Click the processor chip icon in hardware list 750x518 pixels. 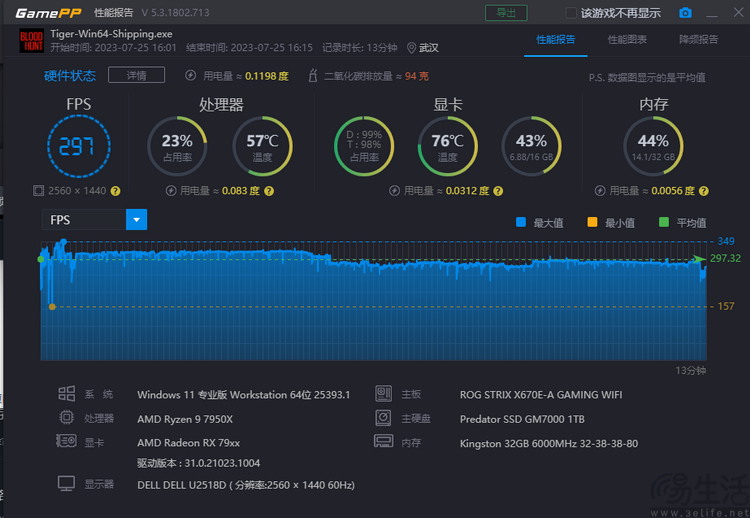[66, 418]
